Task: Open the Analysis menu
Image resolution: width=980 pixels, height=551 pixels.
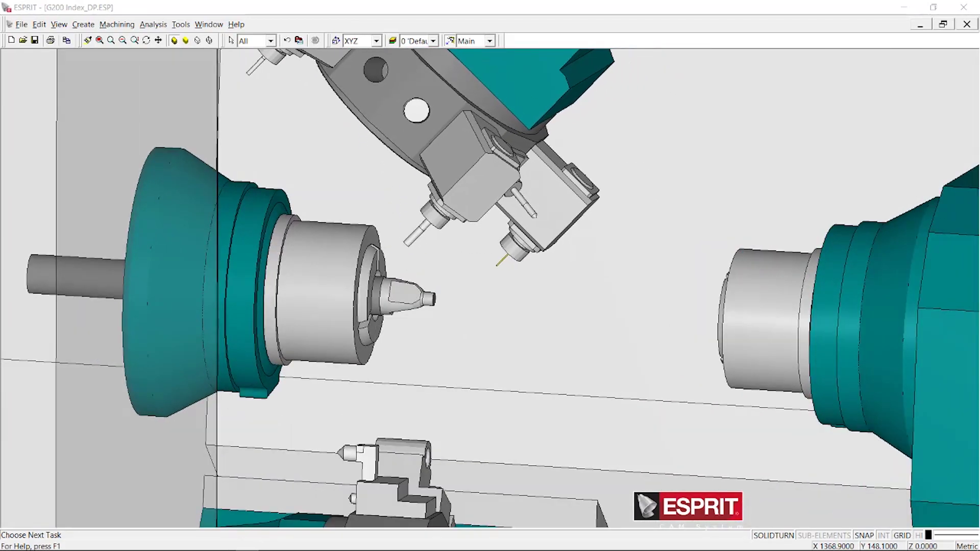Action: pos(153,24)
